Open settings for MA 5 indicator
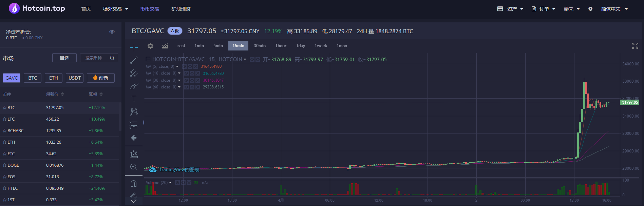This screenshot has height=206, width=644. (190, 66)
